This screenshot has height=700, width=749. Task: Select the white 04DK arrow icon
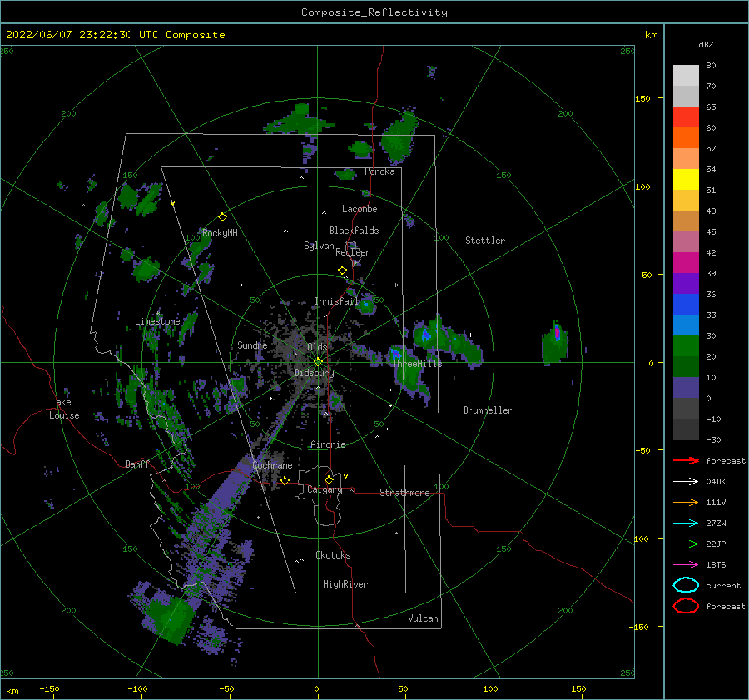pos(686,481)
